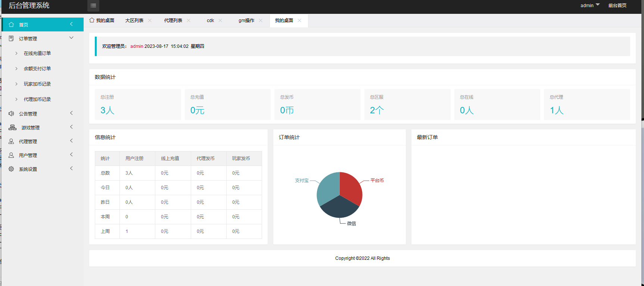644x286 pixels.
Task: Click the 后台管理系统 title
Action: (x=29, y=6)
